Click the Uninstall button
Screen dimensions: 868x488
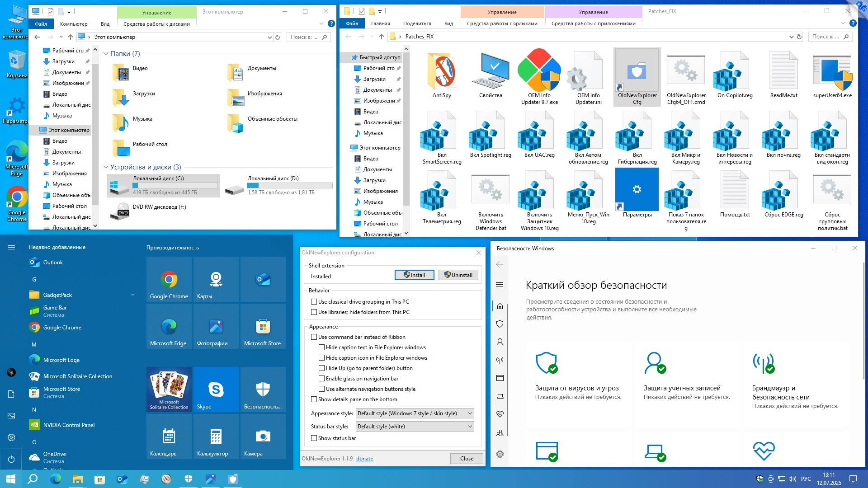click(458, 275)
